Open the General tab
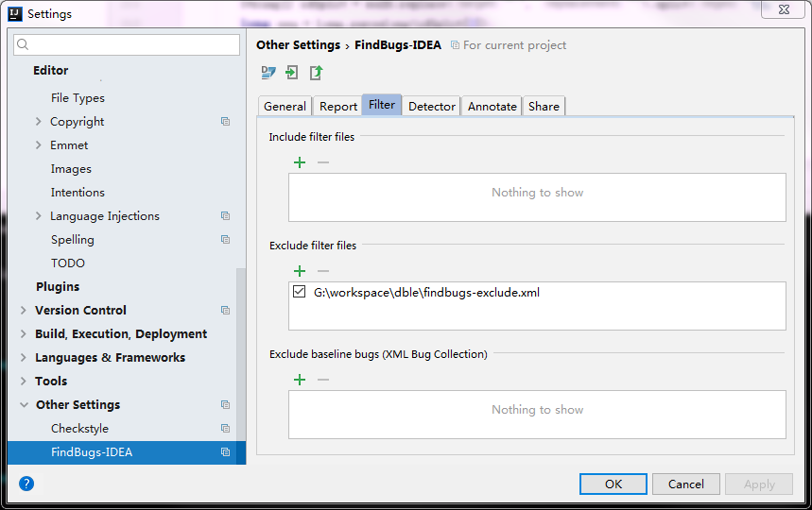Screen dimensions: 812x510 (285, 107)
